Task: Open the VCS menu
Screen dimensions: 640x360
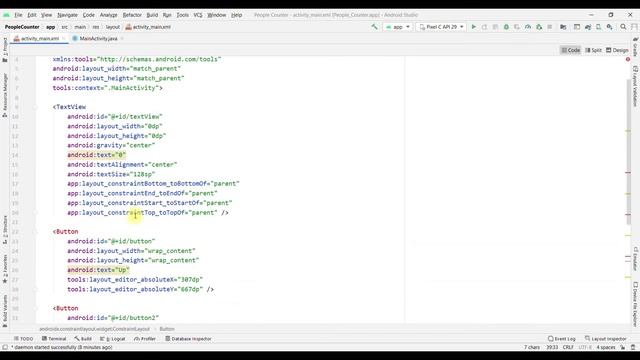Action: 198,15
